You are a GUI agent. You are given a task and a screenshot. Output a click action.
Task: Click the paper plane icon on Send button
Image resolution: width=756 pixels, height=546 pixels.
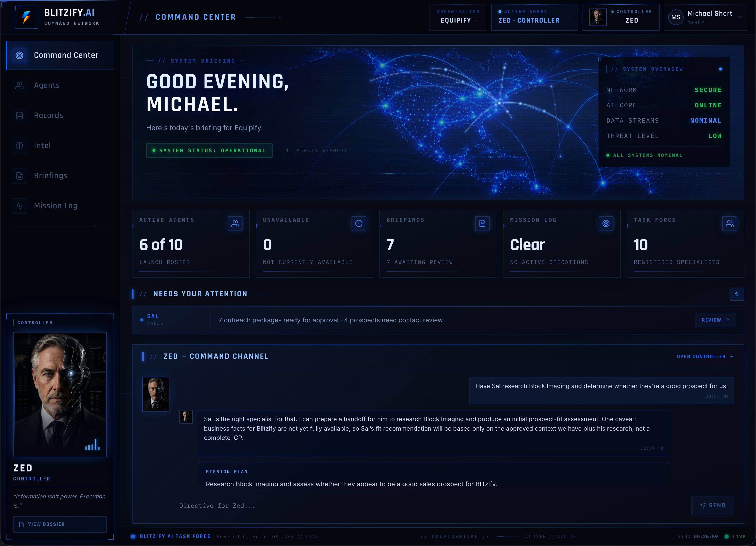click(x=703, y=506)
